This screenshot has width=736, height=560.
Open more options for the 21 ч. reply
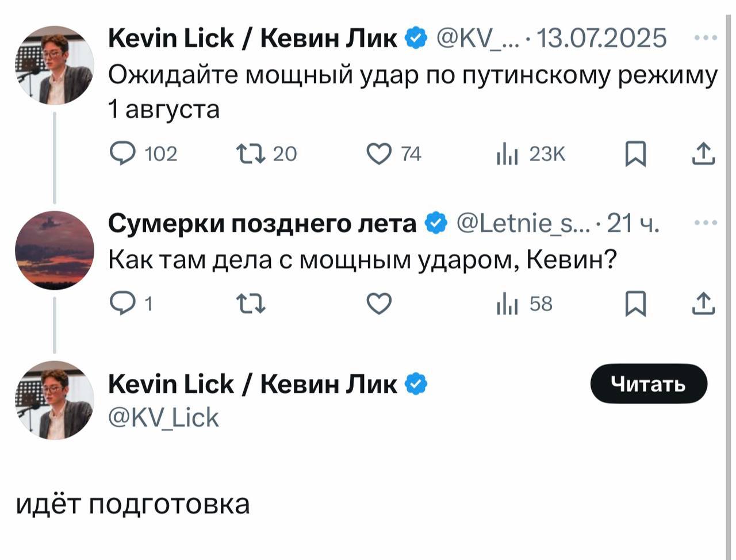pos(706,223)
